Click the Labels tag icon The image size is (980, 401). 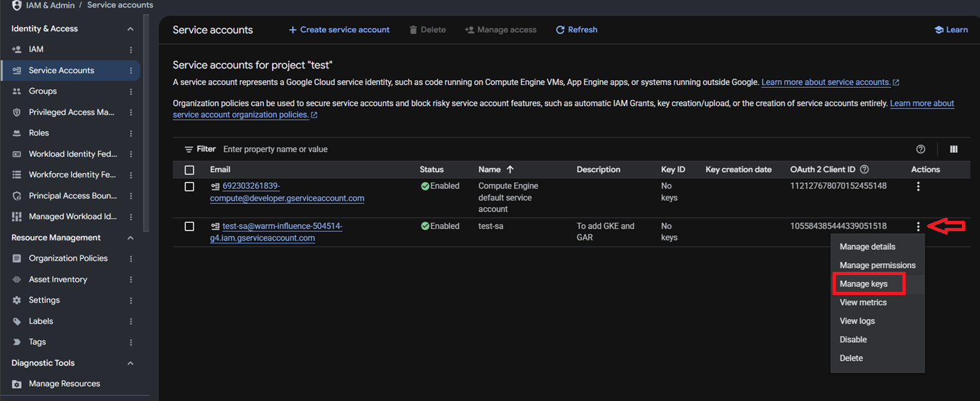(x=17, y=322)
